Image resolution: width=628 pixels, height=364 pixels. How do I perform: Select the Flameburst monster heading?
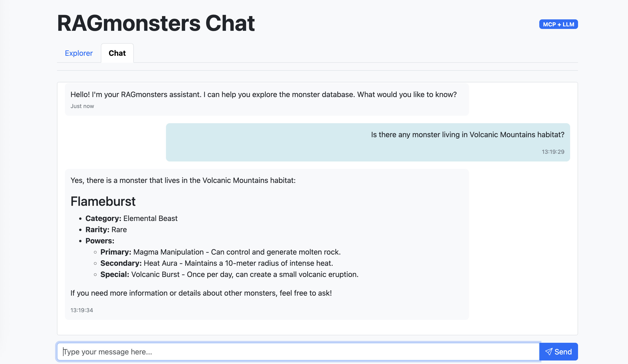(x=103, y=201)
